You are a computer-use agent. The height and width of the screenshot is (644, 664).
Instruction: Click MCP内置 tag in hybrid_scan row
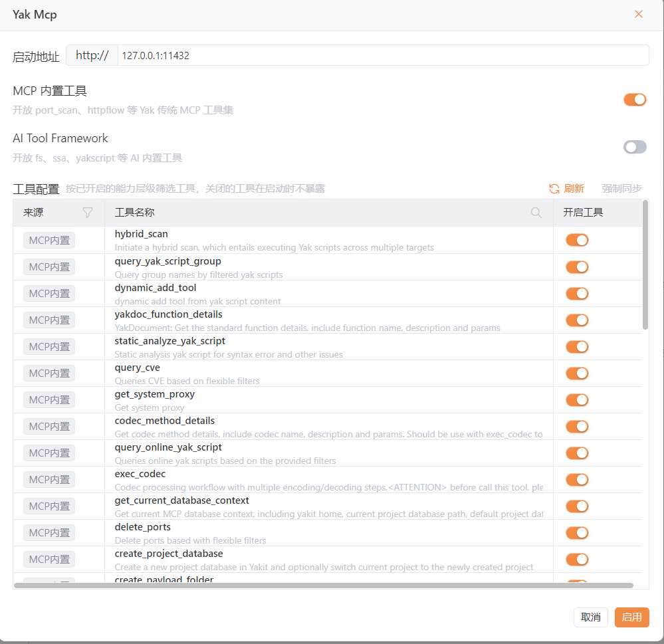point(49,240)
